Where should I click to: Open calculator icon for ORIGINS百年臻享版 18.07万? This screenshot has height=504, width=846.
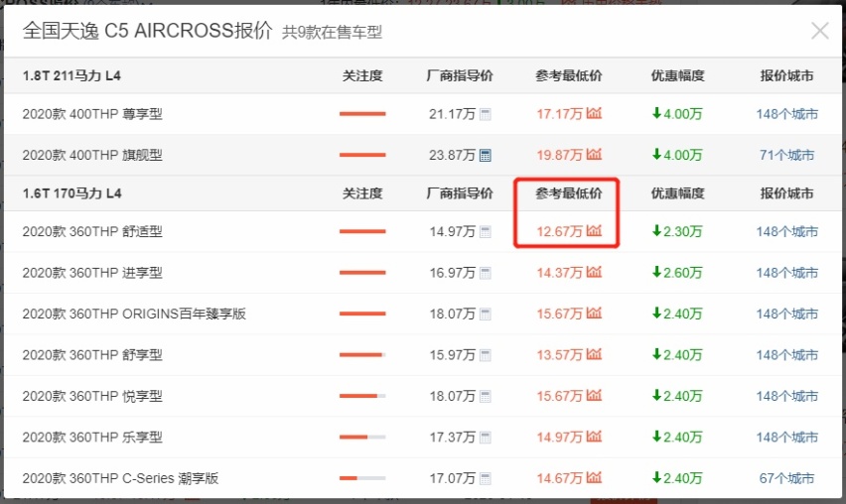485,314
